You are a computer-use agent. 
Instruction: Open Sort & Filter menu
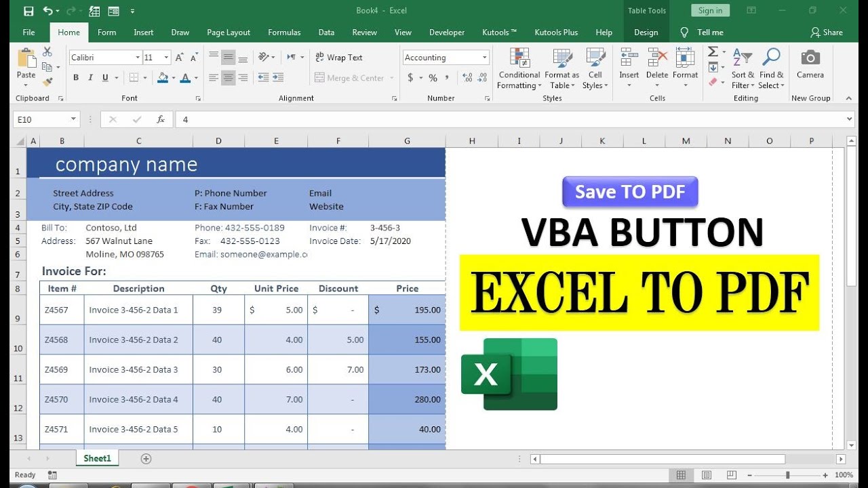(x=743, y=69)
